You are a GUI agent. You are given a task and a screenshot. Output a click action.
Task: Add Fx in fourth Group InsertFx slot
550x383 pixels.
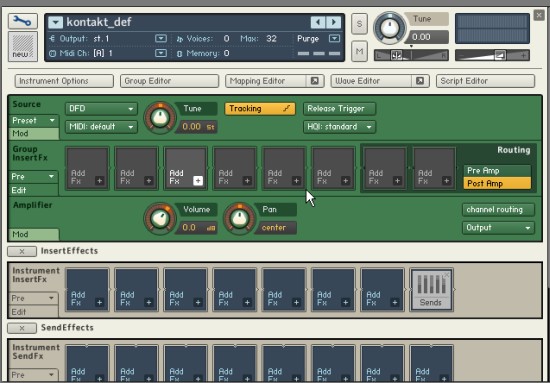click(235, 169)
